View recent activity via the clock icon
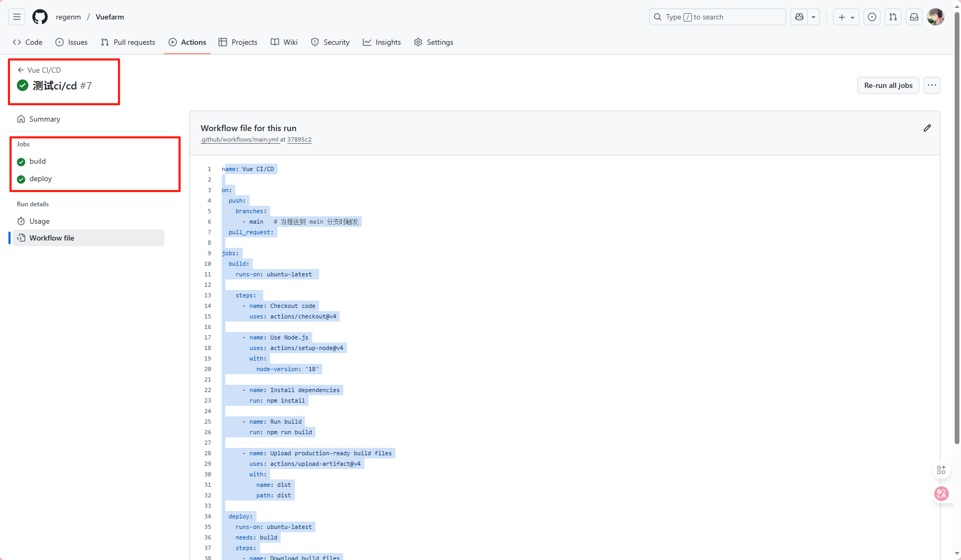 [x=871, y=16]
